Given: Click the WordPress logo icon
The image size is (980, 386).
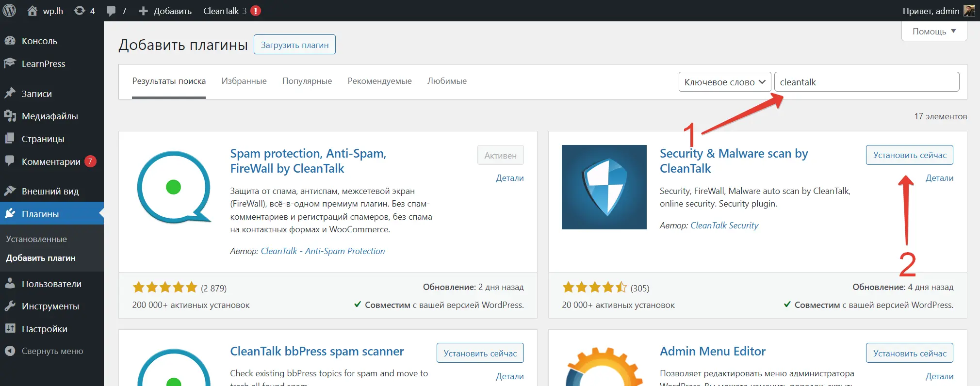Looking at the screenshot, I should [x=10, y=11].
